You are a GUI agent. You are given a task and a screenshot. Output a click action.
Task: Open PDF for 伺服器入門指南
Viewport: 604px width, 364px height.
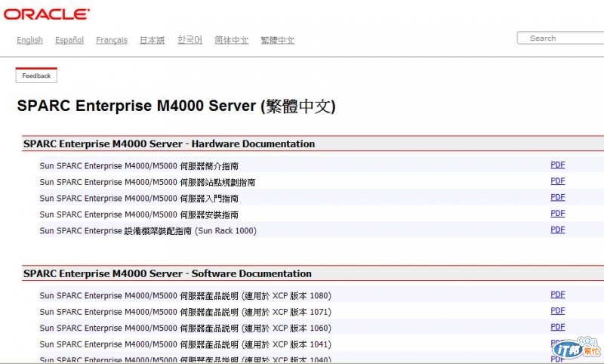tap(557, 197)
